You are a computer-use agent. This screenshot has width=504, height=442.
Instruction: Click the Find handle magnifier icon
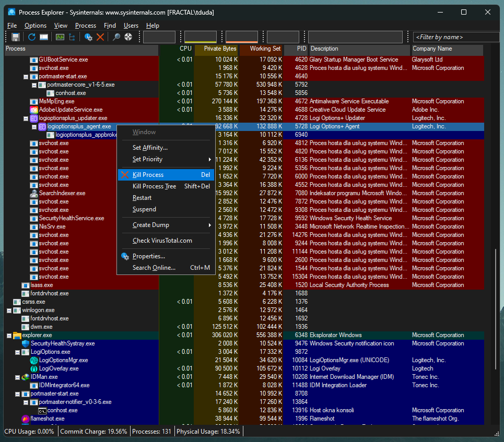coord(116,37)
